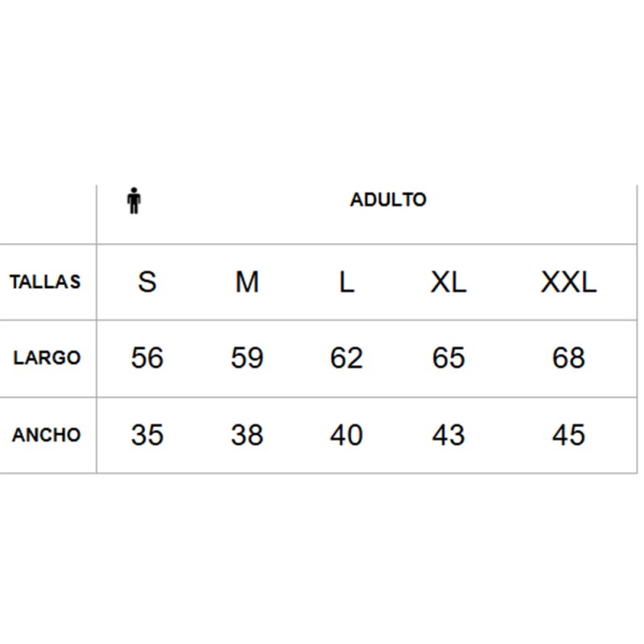Click the ANCHO row label

(46, 435)
